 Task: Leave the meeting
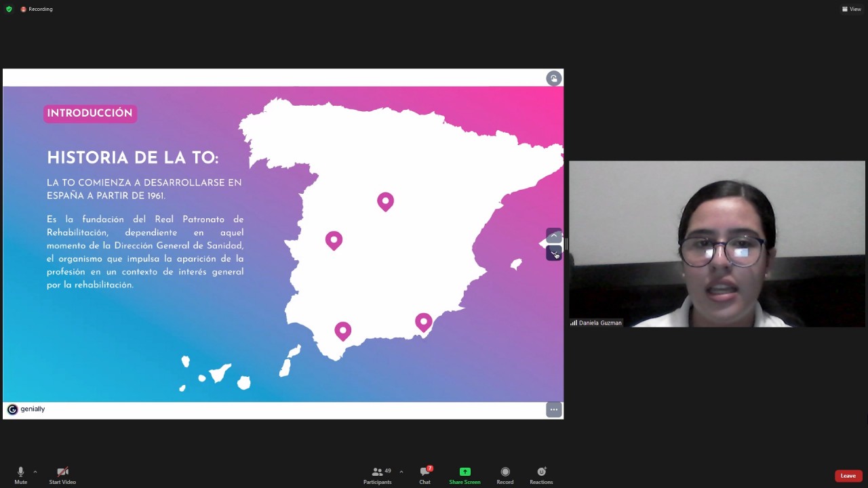coord(848,476)
